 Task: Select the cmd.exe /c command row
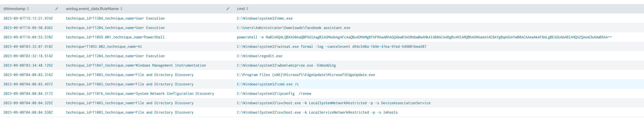pos(268,84)
